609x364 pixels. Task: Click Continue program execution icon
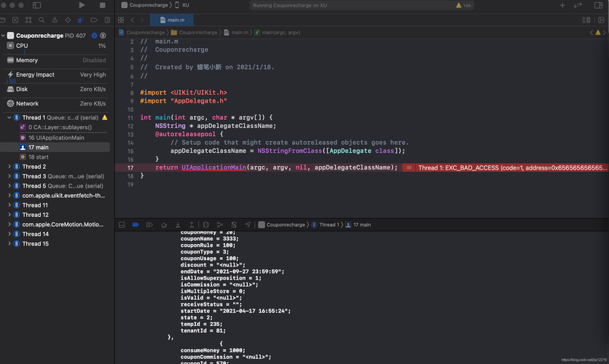pyautogui.click(x=149, y=225)
